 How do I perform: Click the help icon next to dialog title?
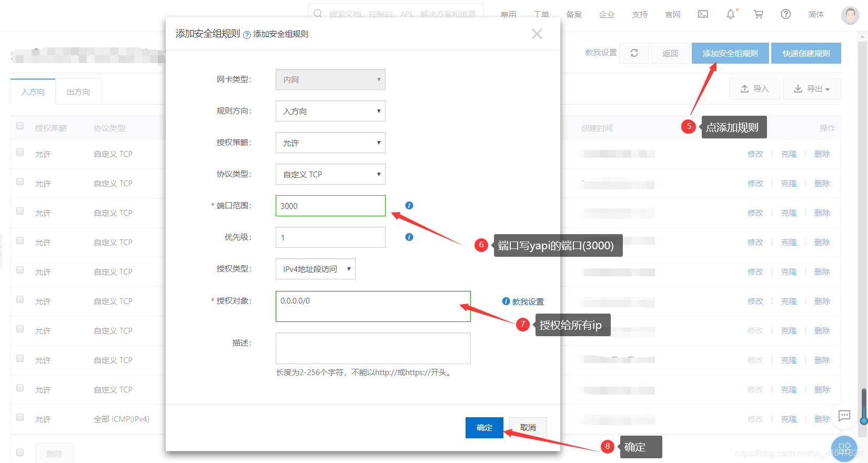click(x=247, y=35)
